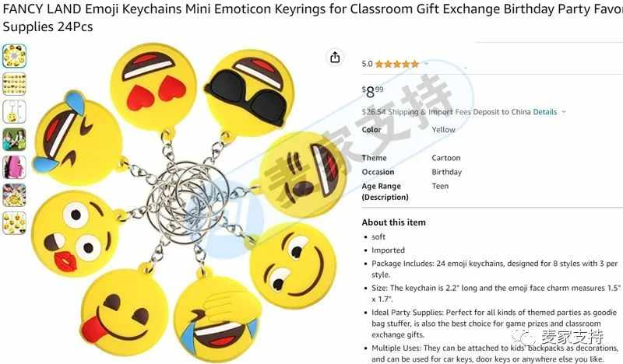Screen dimensions: 623x364
Task: Expand the shipping details chevron after Details
Action: pos(563,112)
